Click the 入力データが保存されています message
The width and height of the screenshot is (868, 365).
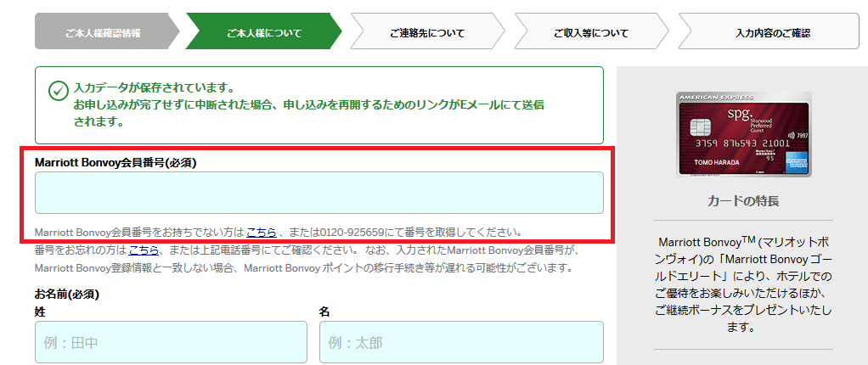[155, 88]
